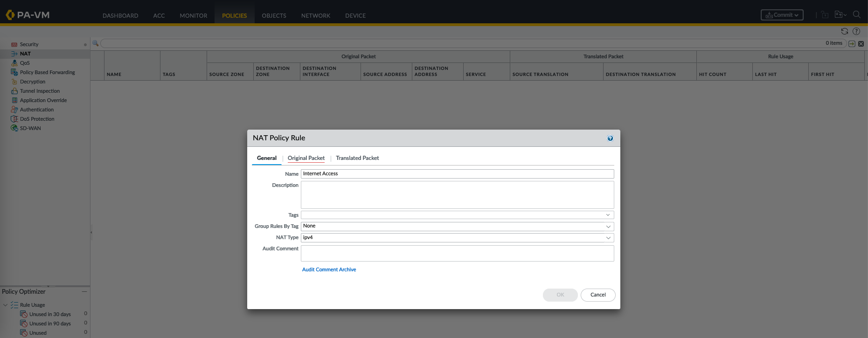
Task: Apply filter using the green arrow icon
Action: point(852,43)
